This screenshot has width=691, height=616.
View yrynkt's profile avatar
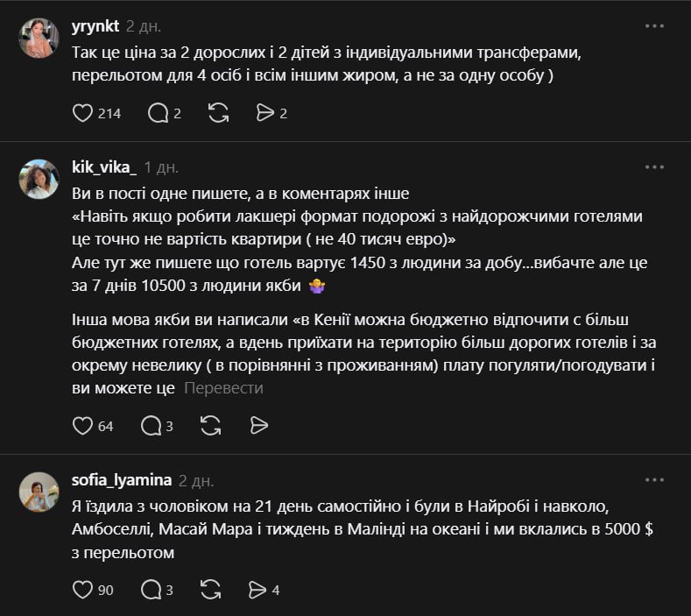(x=39, y=38)
